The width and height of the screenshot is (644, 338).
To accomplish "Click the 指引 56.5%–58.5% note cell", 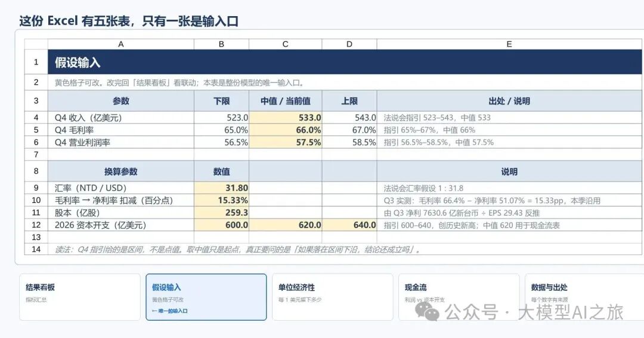I will pyautogui.click(x=509, y=142).
